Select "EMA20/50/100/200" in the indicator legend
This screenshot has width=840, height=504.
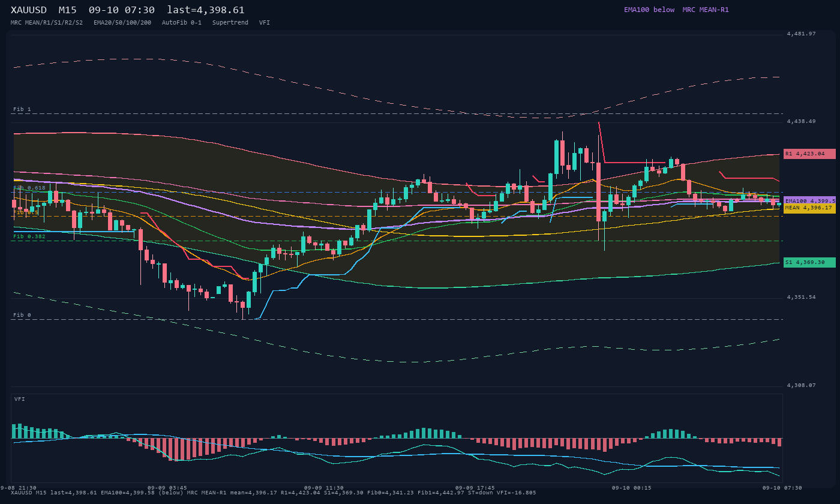pyautogui.click(x=122, y=23)
